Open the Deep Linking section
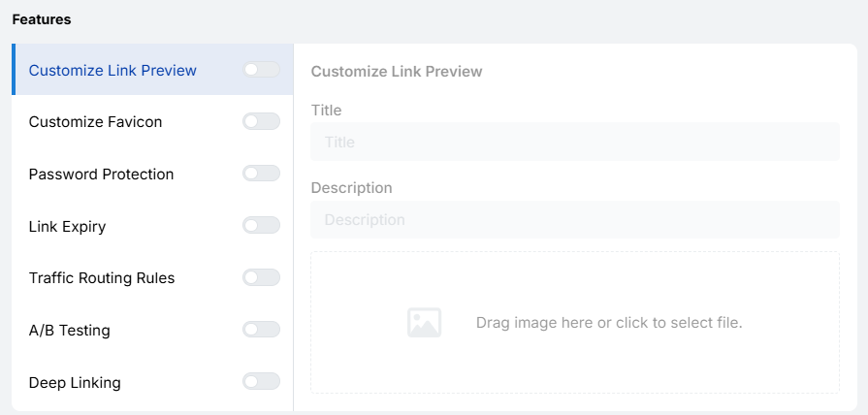868x415 pixels. pos(75,382)
